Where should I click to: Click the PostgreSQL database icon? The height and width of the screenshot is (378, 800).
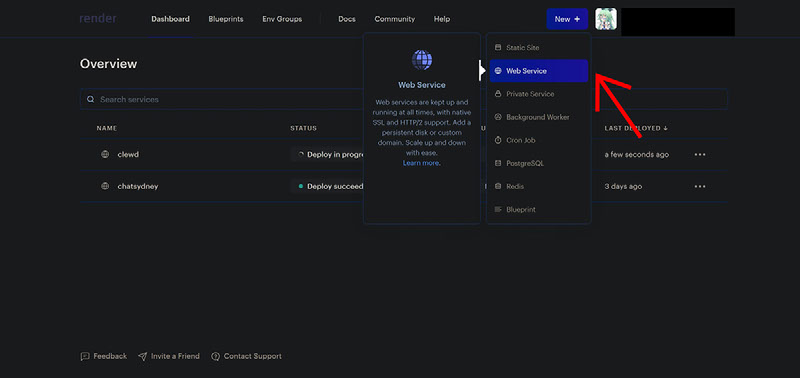(498, 163)
